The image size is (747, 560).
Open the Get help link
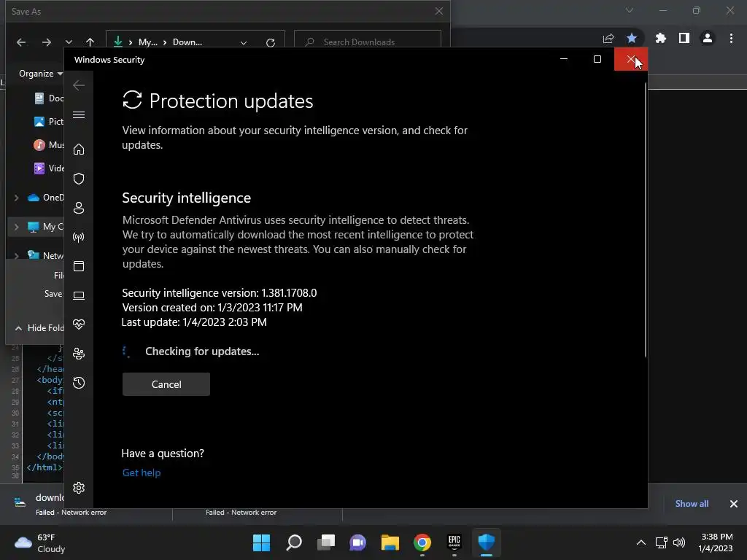(x=142, y=472)
